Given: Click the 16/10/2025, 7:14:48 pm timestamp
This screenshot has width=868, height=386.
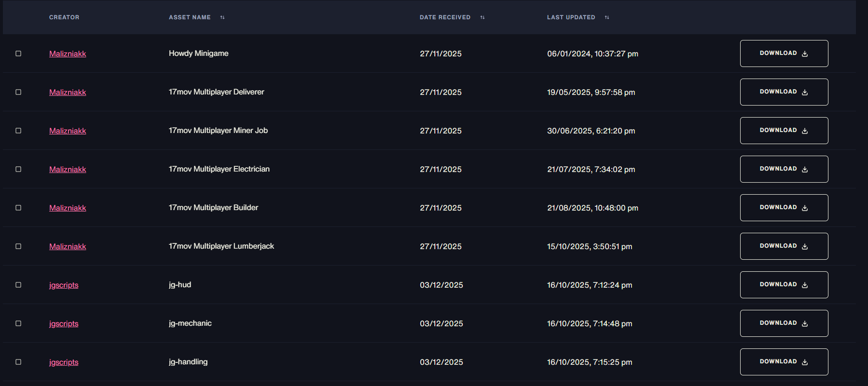Looking at the screenshot, I should (x=590, y=324).
